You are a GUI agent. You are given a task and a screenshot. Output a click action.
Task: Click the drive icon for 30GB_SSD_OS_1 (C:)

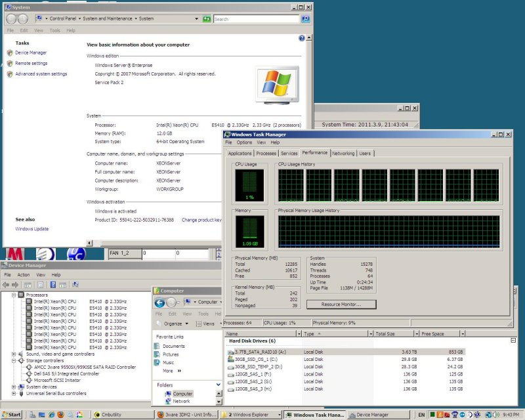point(231,359)
